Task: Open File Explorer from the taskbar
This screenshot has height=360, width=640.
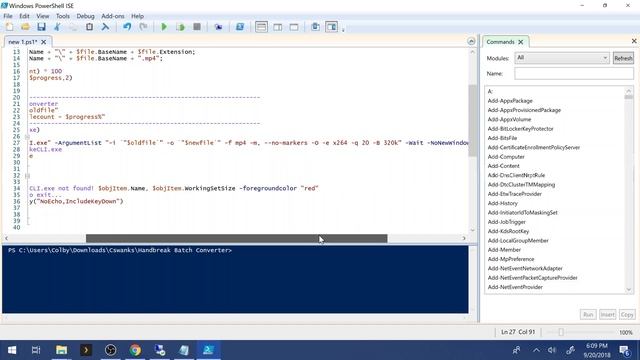Action: 61,350
